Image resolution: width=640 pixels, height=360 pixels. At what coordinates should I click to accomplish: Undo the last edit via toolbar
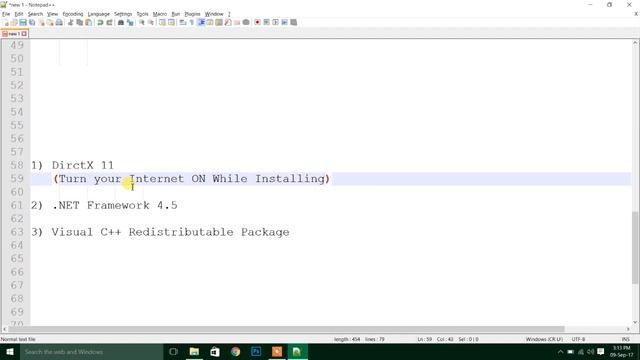pyautogui.click(x=100, y=22)
